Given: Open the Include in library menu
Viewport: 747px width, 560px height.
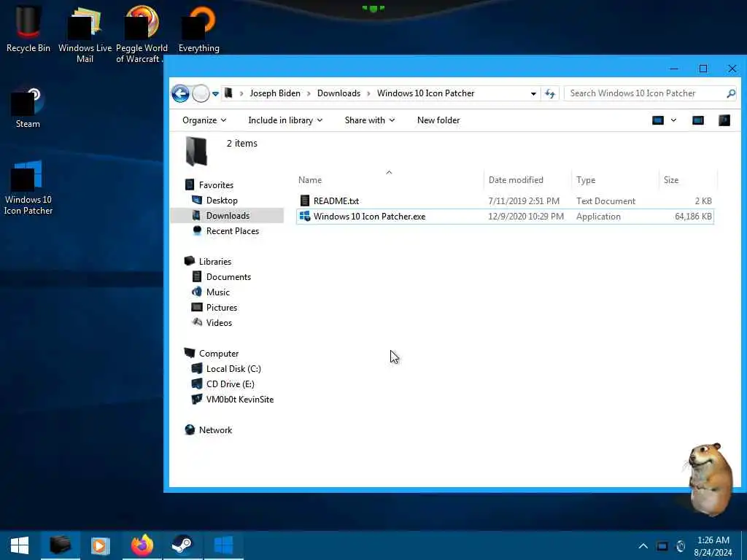Looking at the screenshot, I should [285, 120].
